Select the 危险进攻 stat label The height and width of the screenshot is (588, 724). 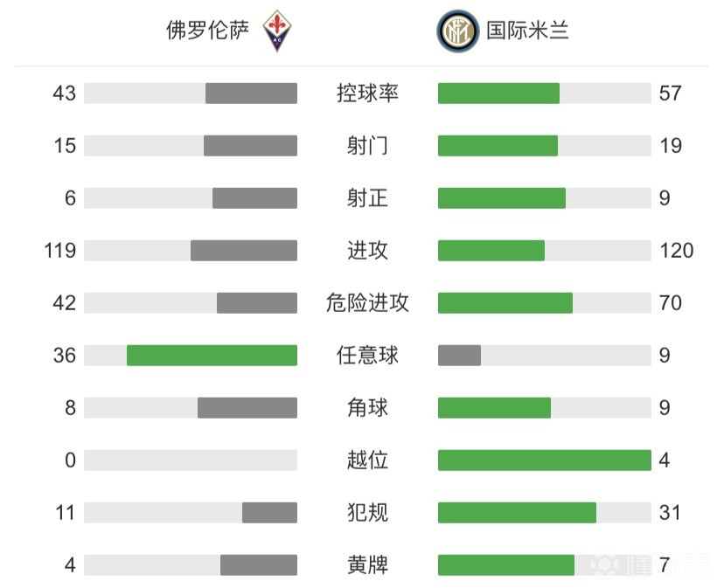367,303
